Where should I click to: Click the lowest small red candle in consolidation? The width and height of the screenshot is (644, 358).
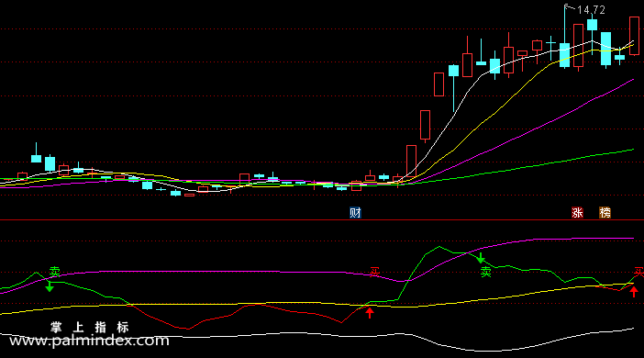coord(189,195)
